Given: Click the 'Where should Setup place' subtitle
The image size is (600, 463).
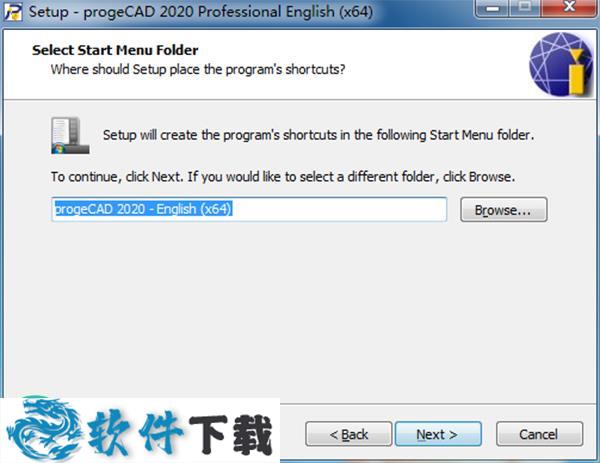Looking at the screenshot, I should (198, 69).
